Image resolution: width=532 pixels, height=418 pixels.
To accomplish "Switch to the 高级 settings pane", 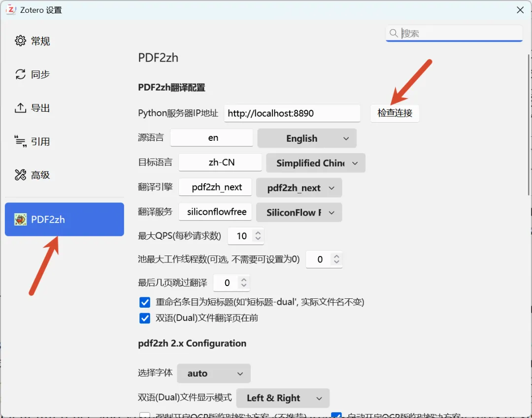I will (x=65, y=175).
